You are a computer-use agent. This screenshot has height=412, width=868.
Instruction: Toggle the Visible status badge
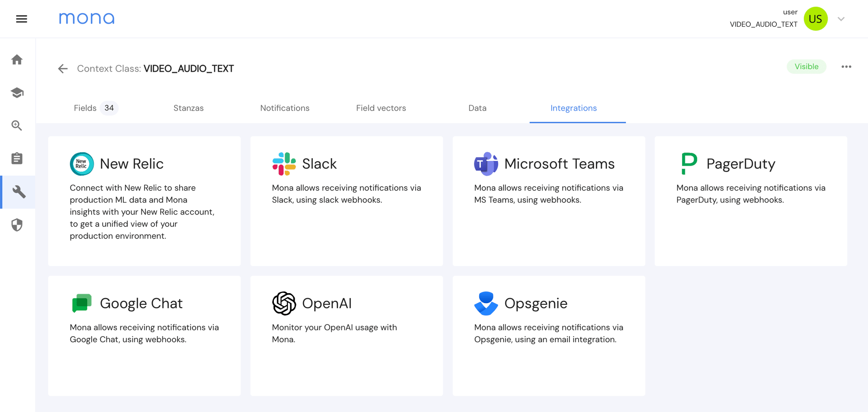806,67
